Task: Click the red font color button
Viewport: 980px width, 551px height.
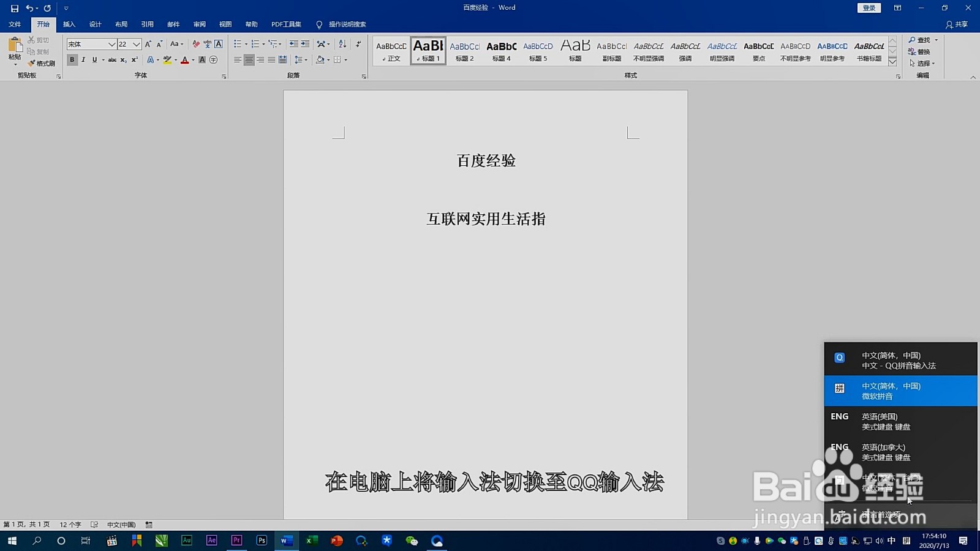Action: point(185,60)
